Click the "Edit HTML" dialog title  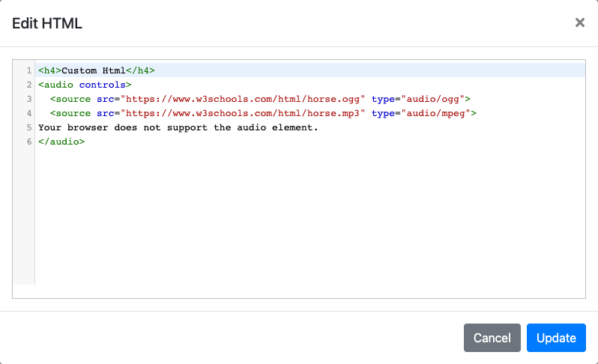point(47,23)
